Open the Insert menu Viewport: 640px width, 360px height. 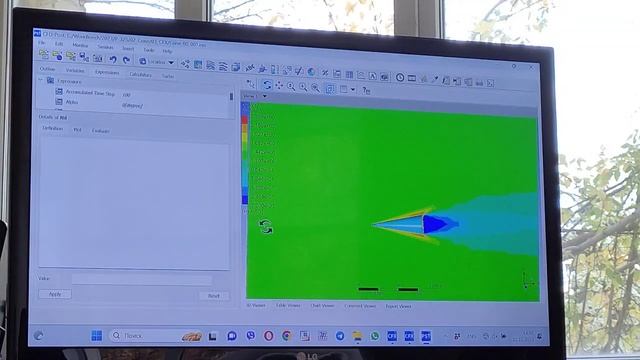[x=128, y=49]
